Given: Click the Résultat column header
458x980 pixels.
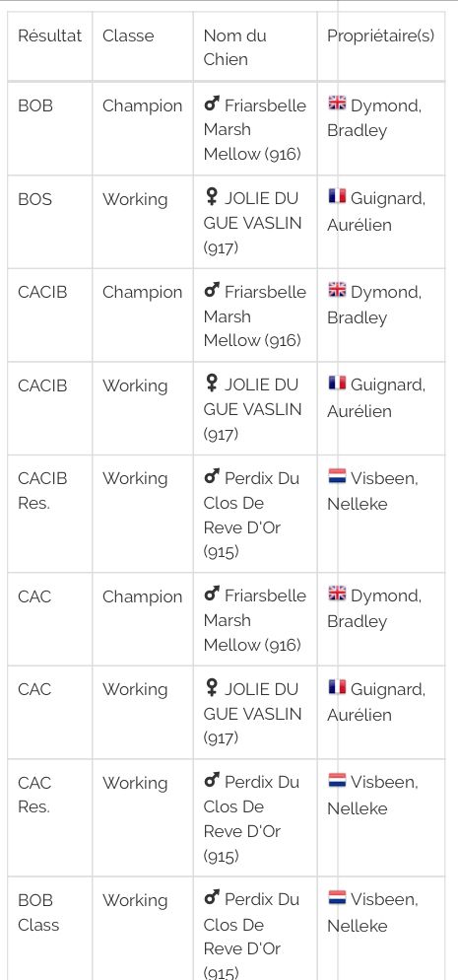Looking at the screenshot, I should (x=50, y=35).
